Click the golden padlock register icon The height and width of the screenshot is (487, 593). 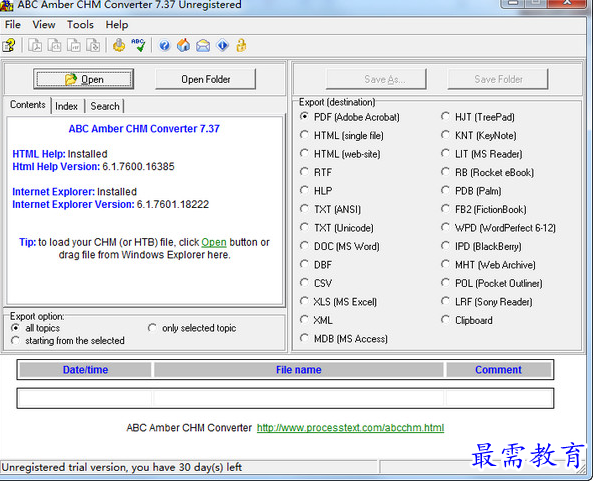click(x=241, y=45)
